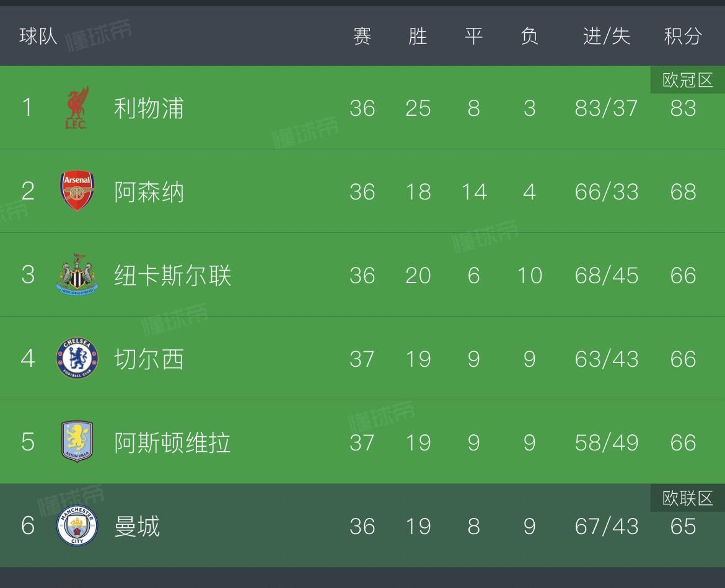Screen dimensions: 725x588
Task: Click the Liverpool club crest
Action: click(x=77, y=108)
